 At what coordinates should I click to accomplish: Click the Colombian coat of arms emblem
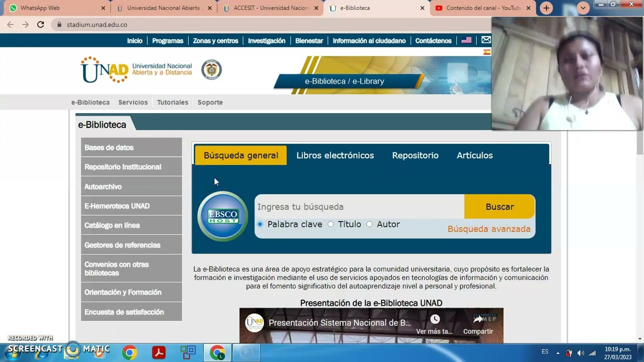pyautogui.click(x=211, y=69)
